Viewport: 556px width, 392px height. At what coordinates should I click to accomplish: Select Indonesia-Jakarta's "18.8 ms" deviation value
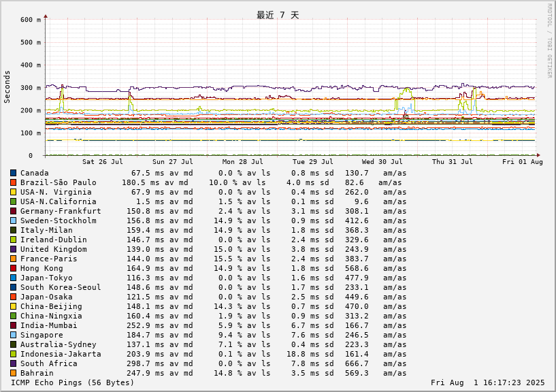(303, 354)
